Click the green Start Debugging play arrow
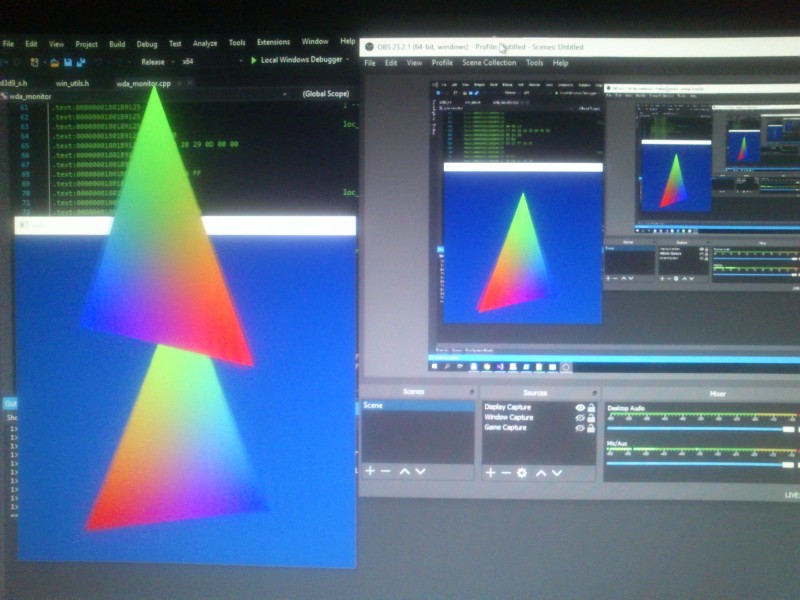800x600 pixels. [x=254, y=60]
